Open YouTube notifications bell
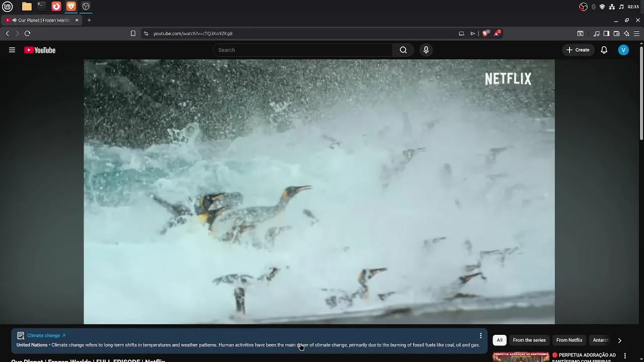This screenshot has height=362, width=644. pos(604,50)
